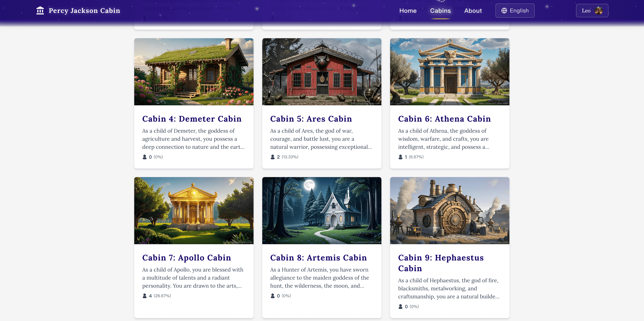Viewport: 644px width, 321px height.
Task: Open Cabin 5: Ares Cabin title
Action: [x=311, y=119]
